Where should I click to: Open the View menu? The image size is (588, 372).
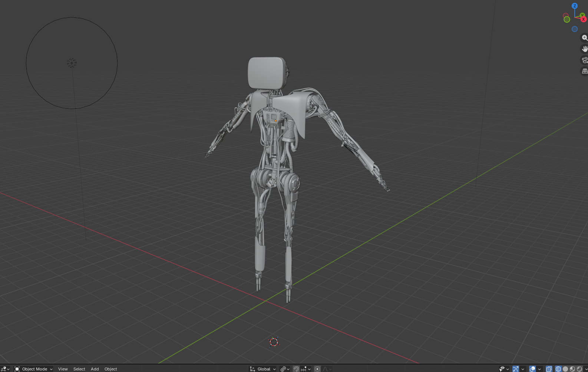pyautogui.click(x=63, y=369)
